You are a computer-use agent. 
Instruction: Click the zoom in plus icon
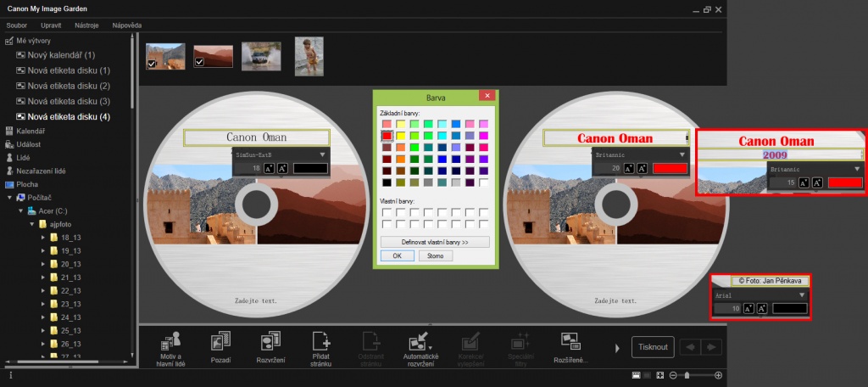click(x=719, y=375)
